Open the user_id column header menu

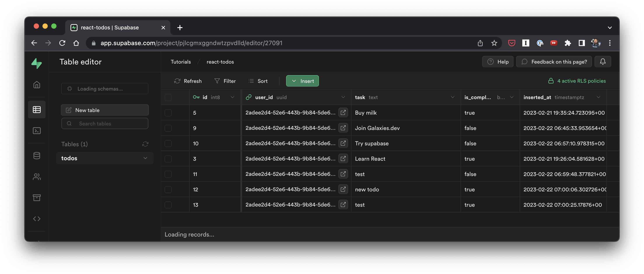(343, 97)
